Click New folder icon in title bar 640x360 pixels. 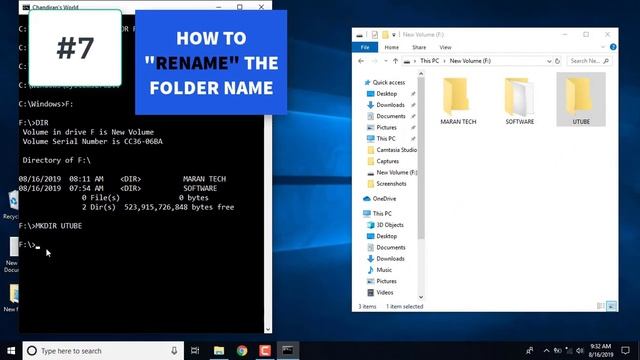pyautogui.click(x=385, y=35)
